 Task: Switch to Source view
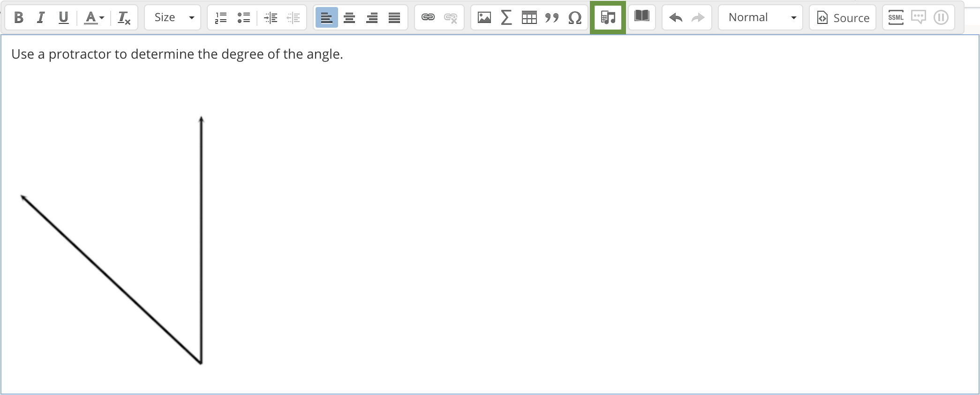click(x=843, y=18)
